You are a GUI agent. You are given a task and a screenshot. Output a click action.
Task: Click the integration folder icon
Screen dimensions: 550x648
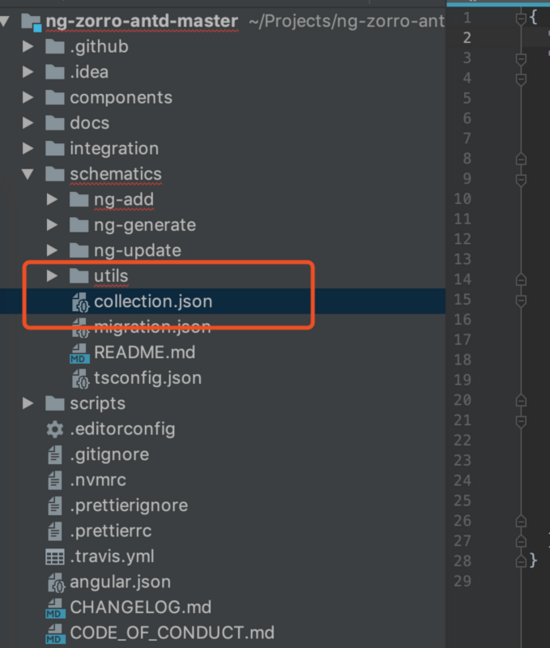point(55,149)
